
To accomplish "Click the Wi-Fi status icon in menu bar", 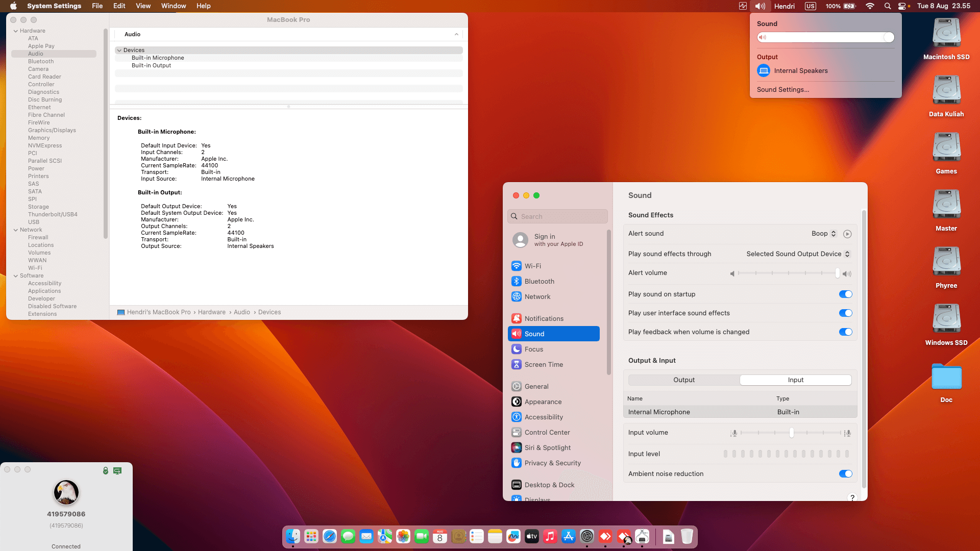I will pyautogui.click(x=870, y=6).
